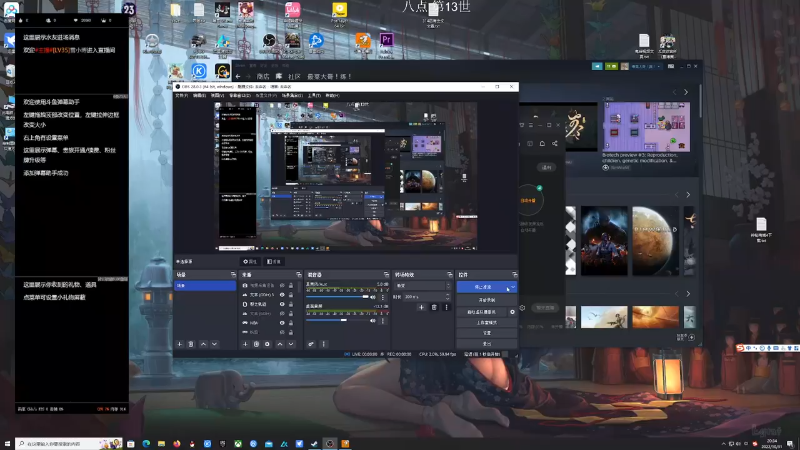Toggle visibility of NBA source

pyautogui.click(x=282, y=323)
